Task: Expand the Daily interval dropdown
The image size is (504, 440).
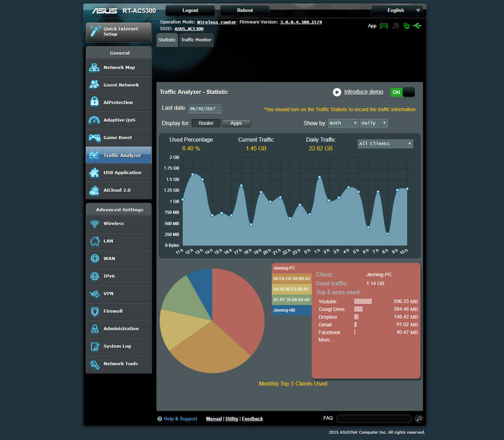Action: point(373,123)
